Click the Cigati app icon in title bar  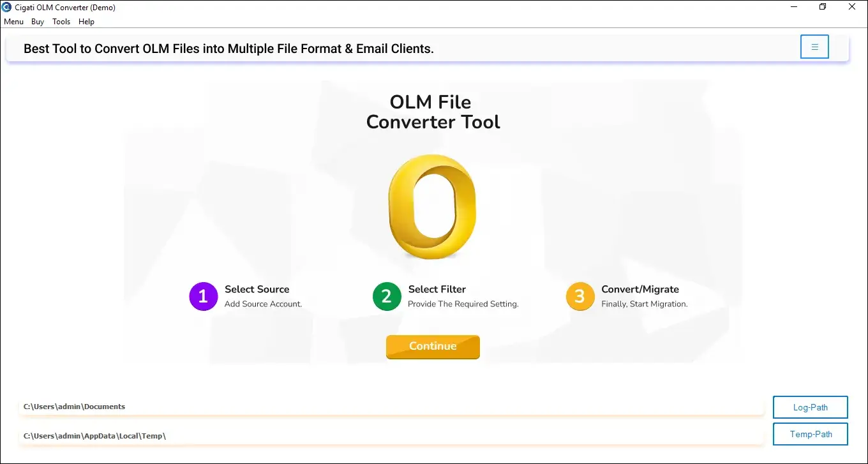(7, 7)
